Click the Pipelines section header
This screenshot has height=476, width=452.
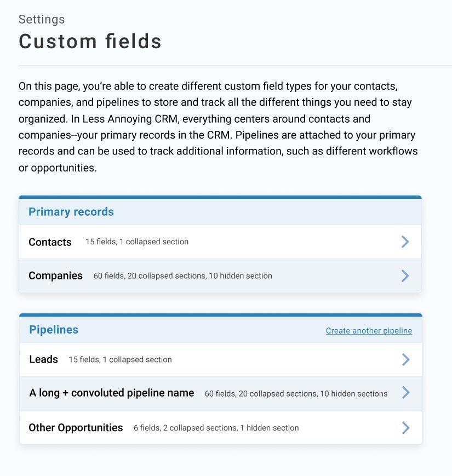point(54,330)
